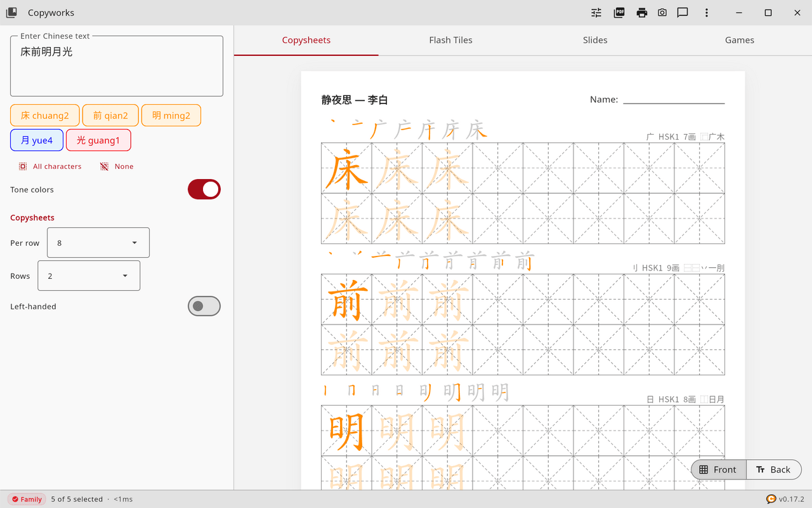The image size is (812, 508).
Task: Click the Family badge in status bar
Action: [27, 499]
